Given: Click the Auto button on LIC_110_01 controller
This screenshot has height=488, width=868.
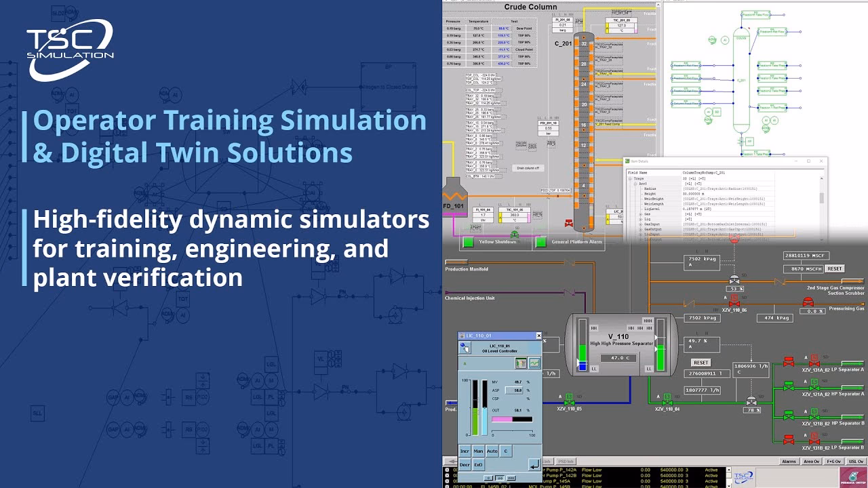Looking at the screenshot, I should tap(493, 451).
